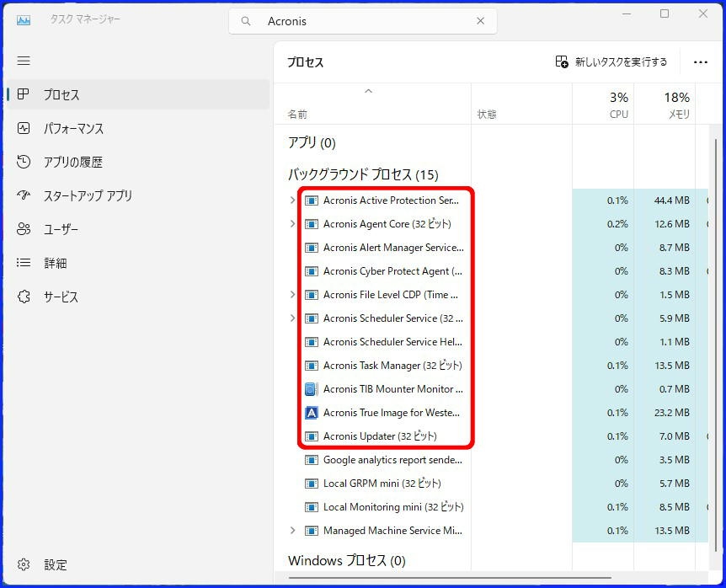Screen dimensions: 726x588
Task: Click the horizontal scrollbar at list bottom
Action: click(x=449, y=578)
